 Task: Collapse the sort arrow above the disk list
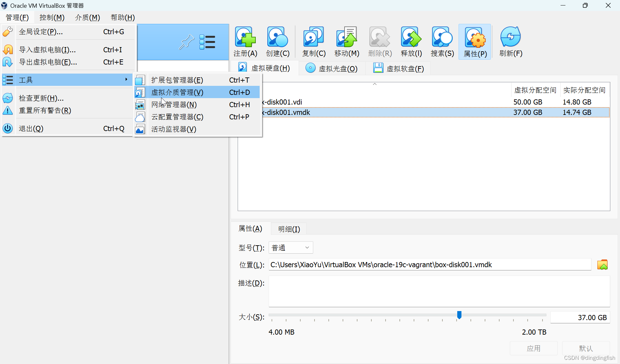(x=375, y=84)
